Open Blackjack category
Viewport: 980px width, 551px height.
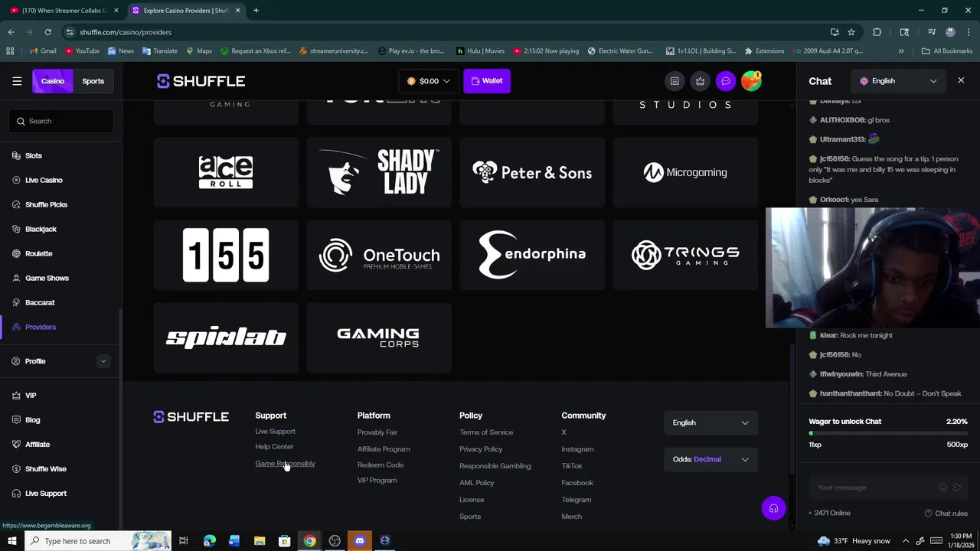[41, 229]
